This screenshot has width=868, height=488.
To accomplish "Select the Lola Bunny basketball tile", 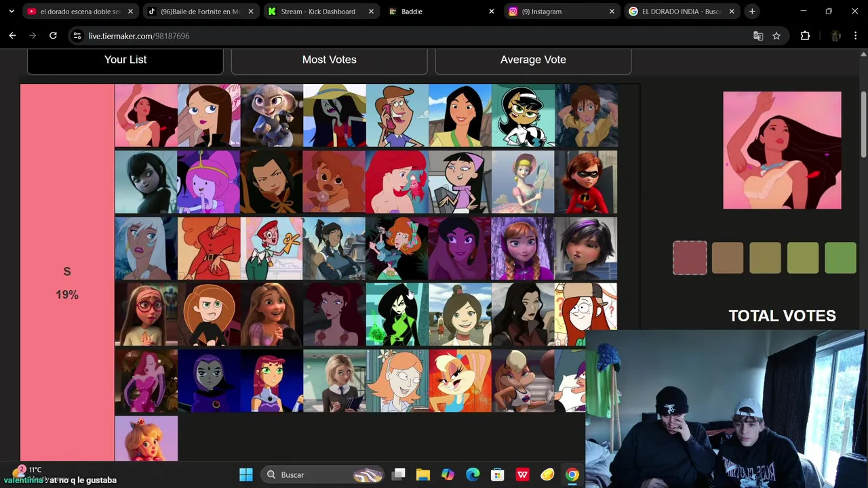I will [x=522, y=381].
